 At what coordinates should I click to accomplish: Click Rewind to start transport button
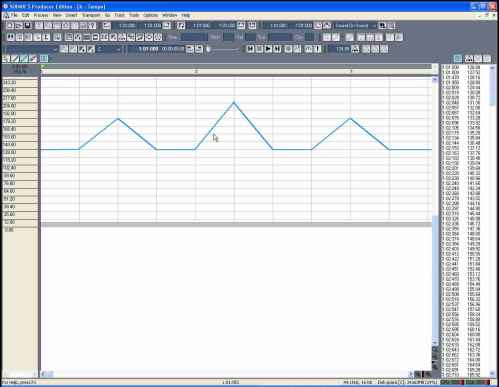coord(250,49)
